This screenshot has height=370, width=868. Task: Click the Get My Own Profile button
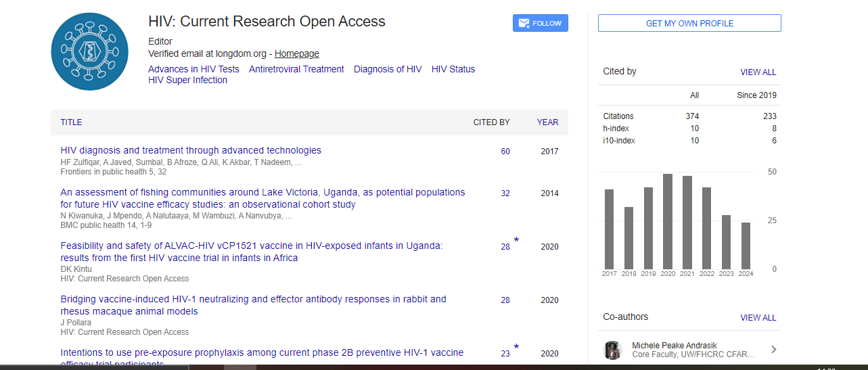coord(689,23)
